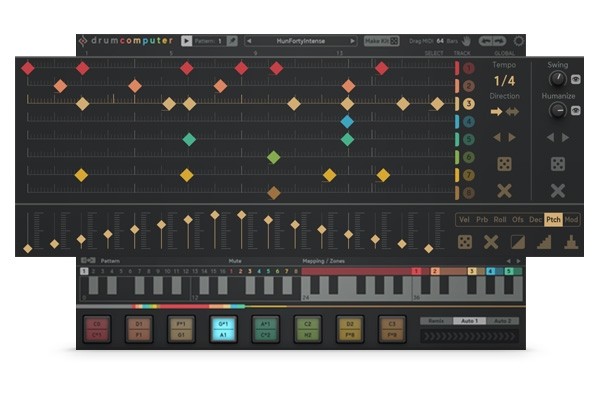Image resolution: width=600 pixels, height=400 pixels.
Task: Select track 3 highlighted circle
Action: point(469,104)
